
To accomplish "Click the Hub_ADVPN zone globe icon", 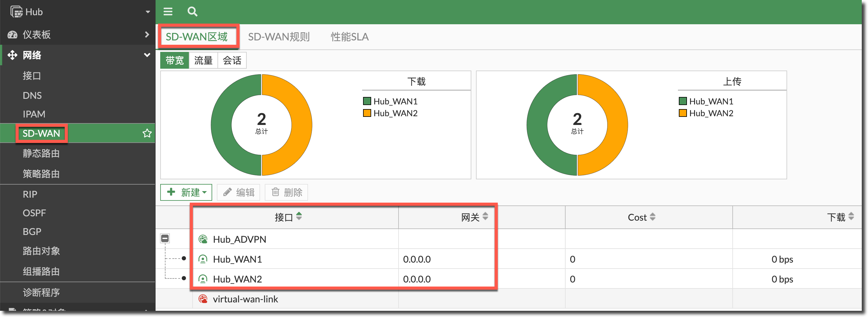I will tap(203, 239).
